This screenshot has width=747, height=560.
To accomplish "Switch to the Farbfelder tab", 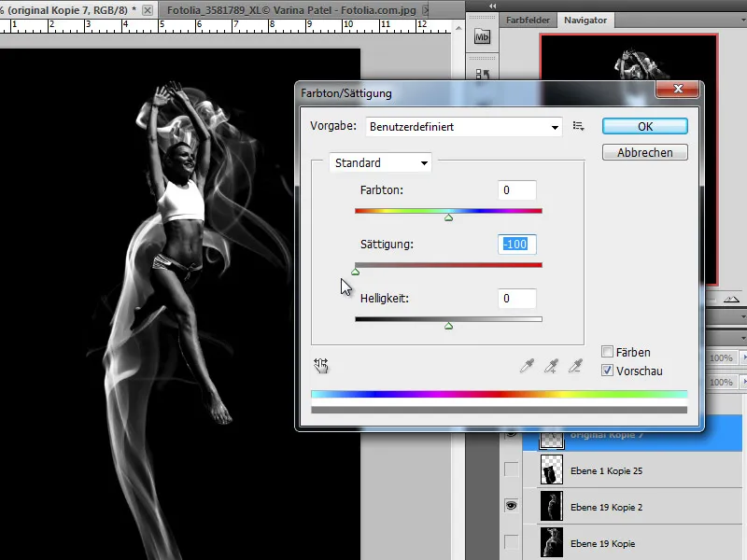I will coord(528,20).
